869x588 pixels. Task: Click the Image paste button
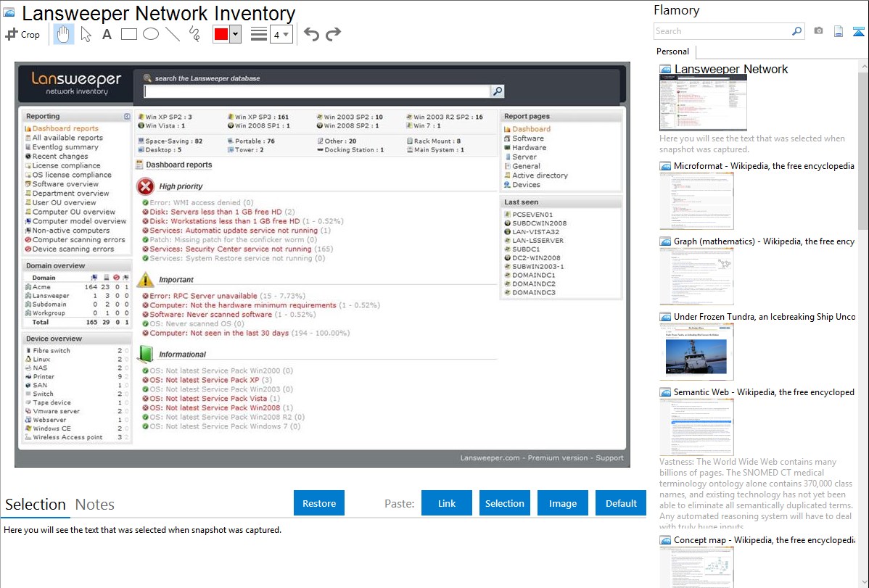tap(562, 503)
